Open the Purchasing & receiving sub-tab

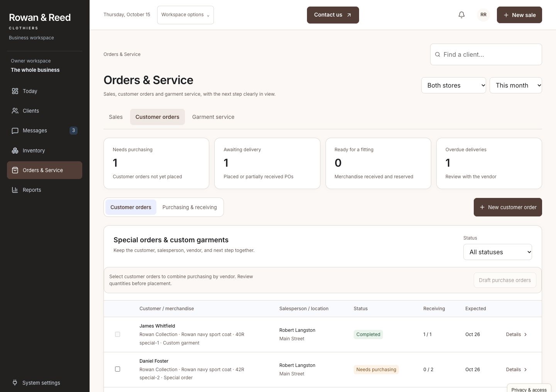[x=190, y=207]
